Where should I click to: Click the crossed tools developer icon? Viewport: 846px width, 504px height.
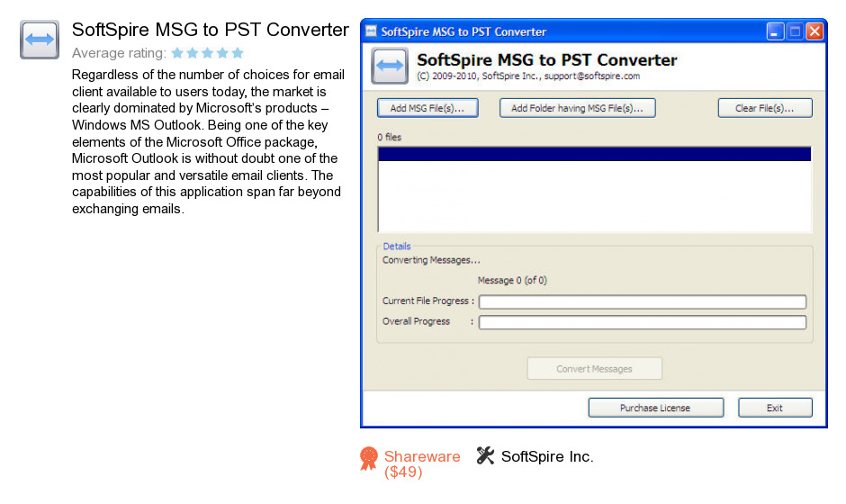485,456
